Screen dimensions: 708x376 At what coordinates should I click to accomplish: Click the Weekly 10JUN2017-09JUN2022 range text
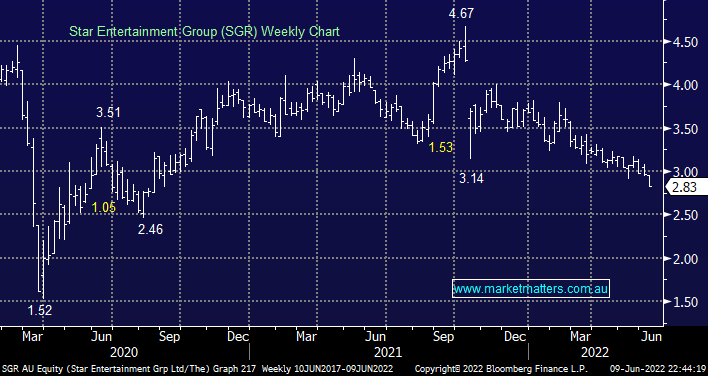327,368
